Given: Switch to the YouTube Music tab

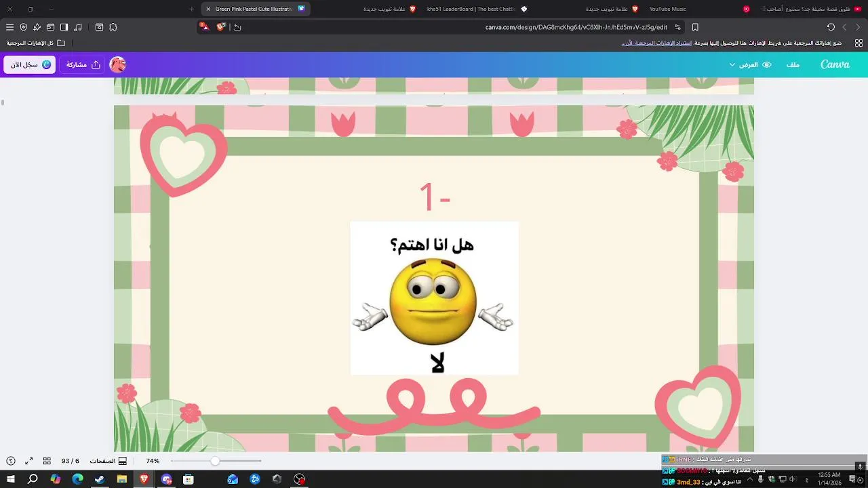Looking at the screenshot, I should tap(698, 9).
